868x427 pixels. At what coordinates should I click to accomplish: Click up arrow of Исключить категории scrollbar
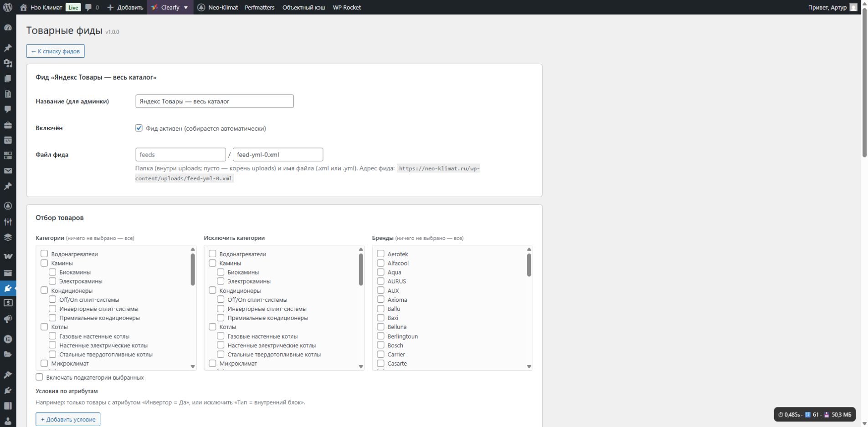point(361,249)
